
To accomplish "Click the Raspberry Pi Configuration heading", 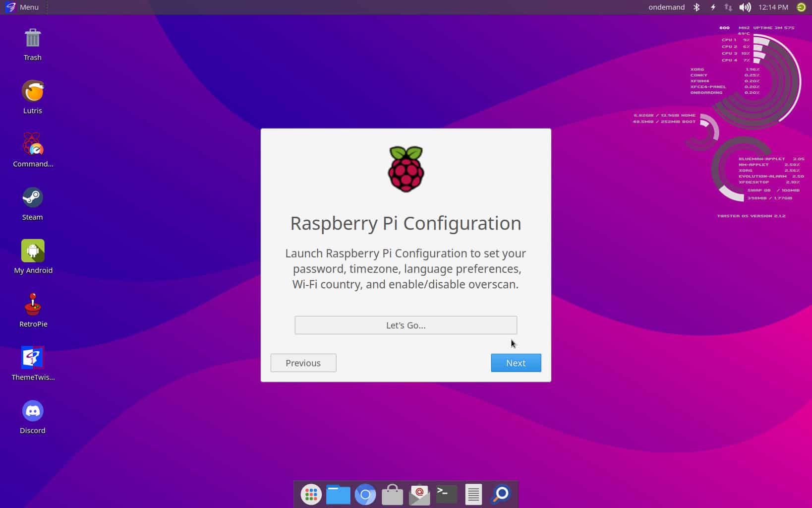I will tap(406, 223).
